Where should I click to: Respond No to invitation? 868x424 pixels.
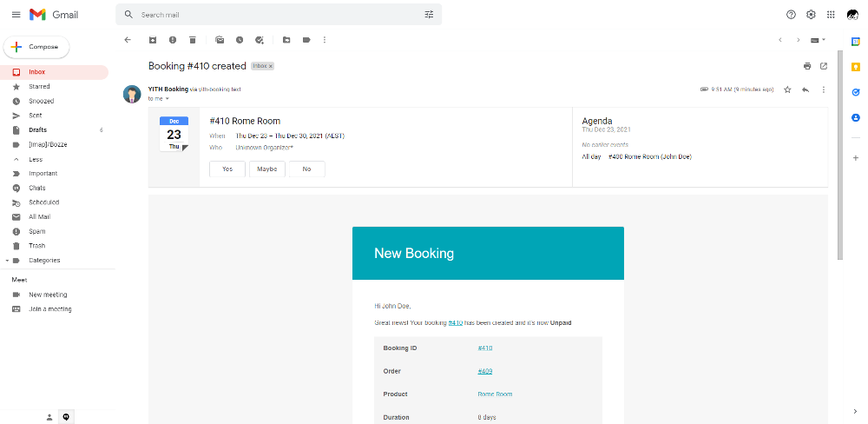306,169
